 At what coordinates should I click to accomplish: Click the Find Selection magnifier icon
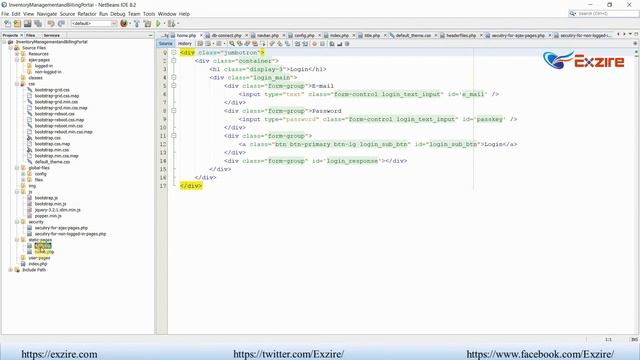[232, 44]
